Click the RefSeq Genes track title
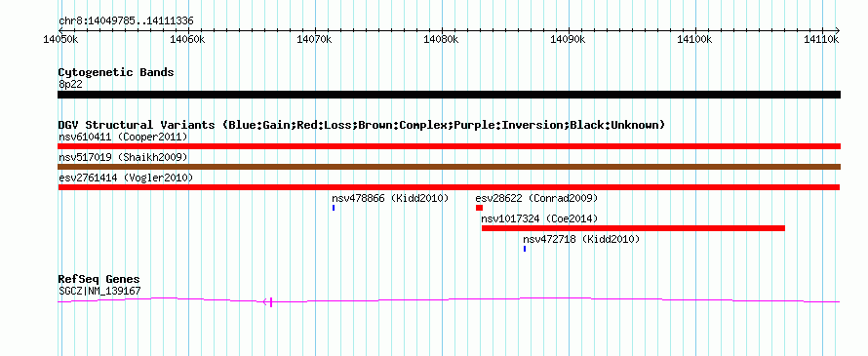The width and height of the screenshot is (868, 356). point(99,279)
